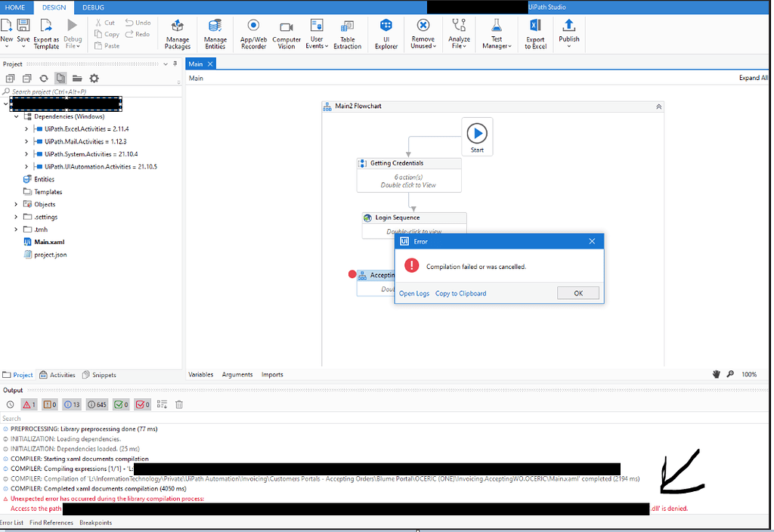Toggle errors filter in Output panel

[x=28, y=404]
